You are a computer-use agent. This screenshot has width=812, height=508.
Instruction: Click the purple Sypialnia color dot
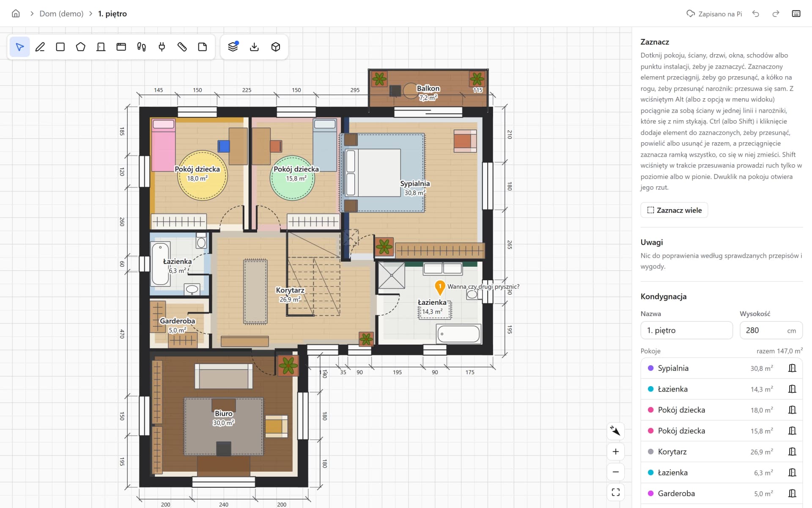click(x=650, y=368)
